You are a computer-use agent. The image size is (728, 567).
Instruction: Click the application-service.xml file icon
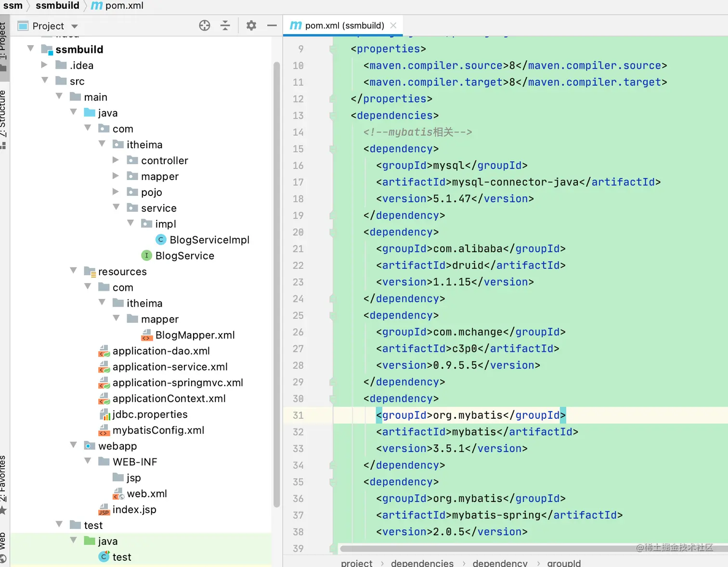click(x=104, y=367)
